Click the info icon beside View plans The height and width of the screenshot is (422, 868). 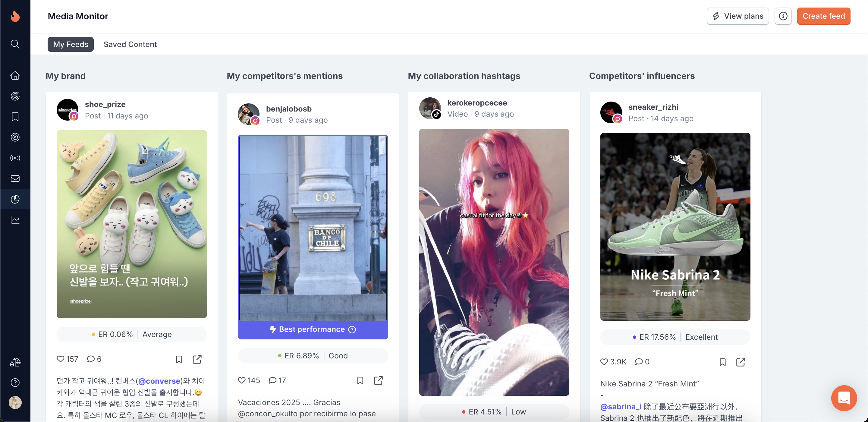(783, 16)
